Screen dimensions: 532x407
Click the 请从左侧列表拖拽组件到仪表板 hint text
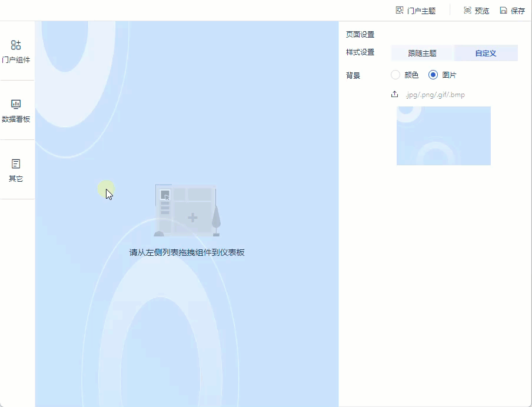pos(187,252)
